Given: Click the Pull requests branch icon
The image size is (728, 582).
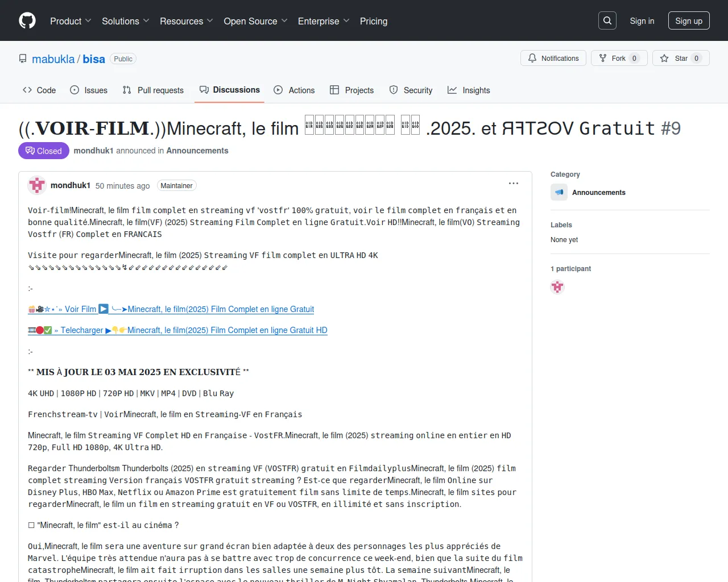Looking at the screenshot, I should tap(127, 90).
